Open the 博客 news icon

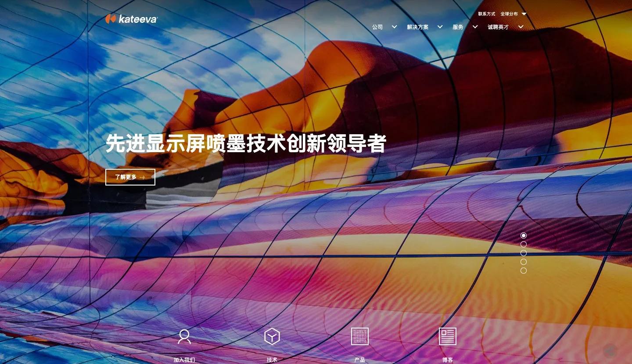tap(448, 336)
